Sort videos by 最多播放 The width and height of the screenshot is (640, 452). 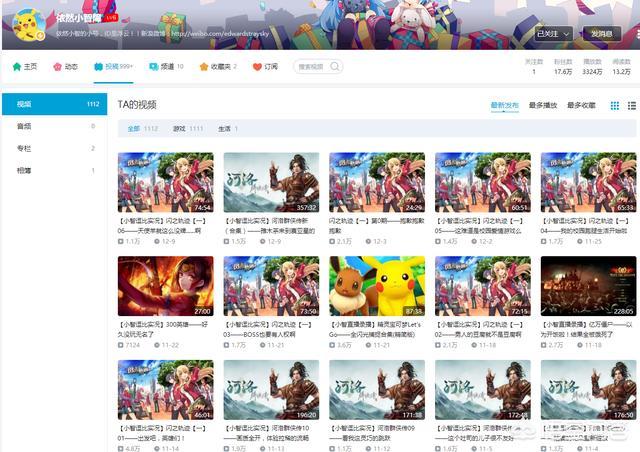coord(543,105)
